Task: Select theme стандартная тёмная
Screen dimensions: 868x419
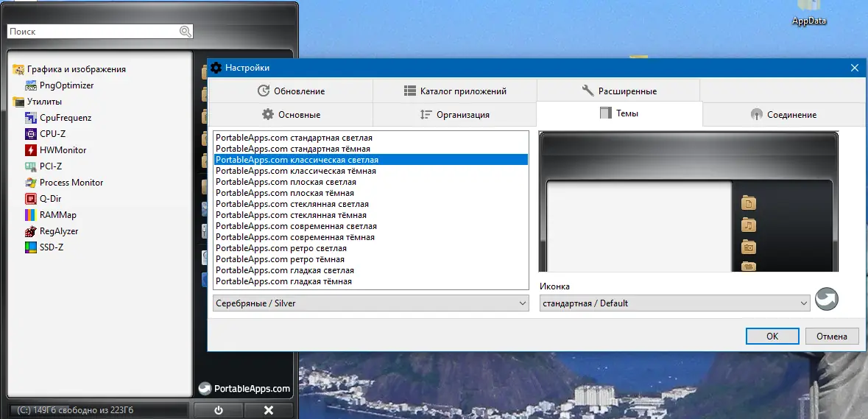Action: pyautogui.click(x=371, y=149)
